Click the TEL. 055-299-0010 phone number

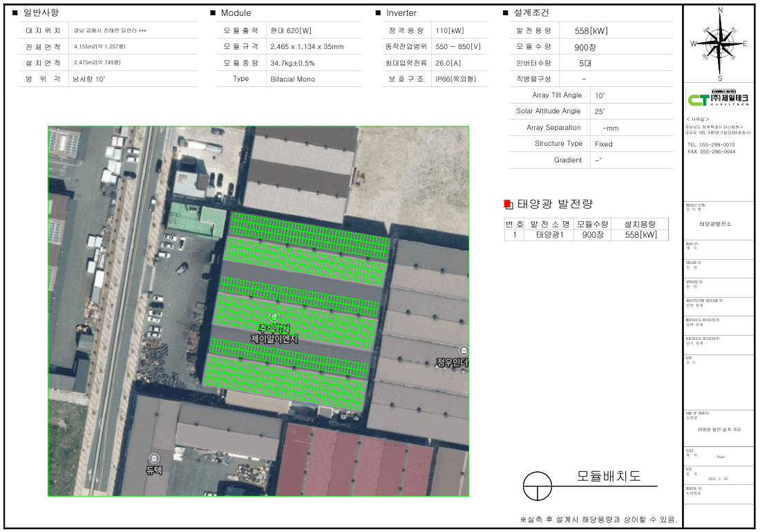pos(711,144)
